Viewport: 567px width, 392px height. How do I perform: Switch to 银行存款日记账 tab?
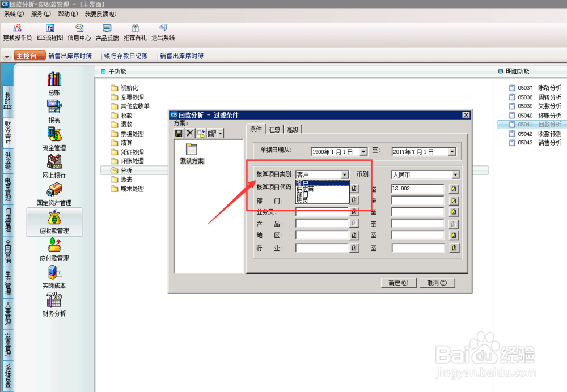tap(126, 56)
